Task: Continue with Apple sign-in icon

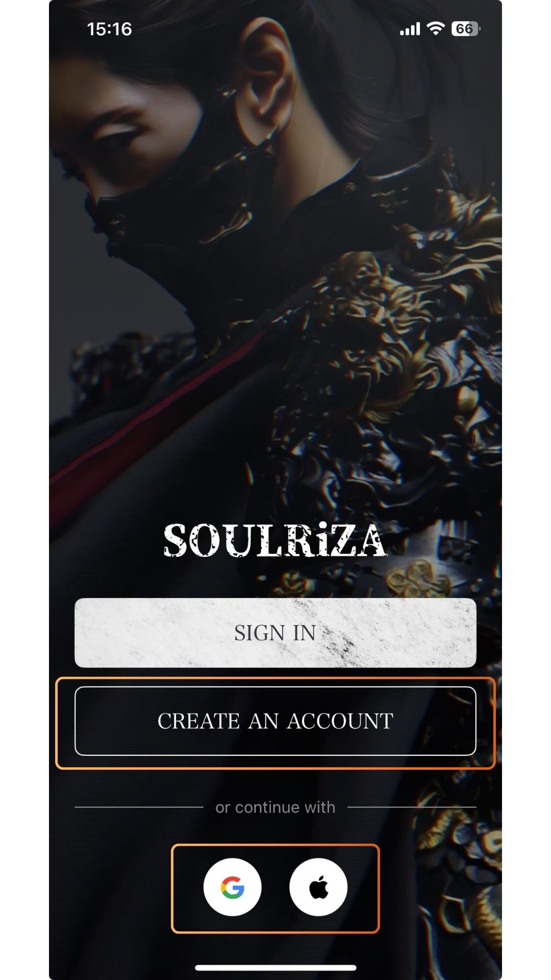Action: tap(318, 887)
